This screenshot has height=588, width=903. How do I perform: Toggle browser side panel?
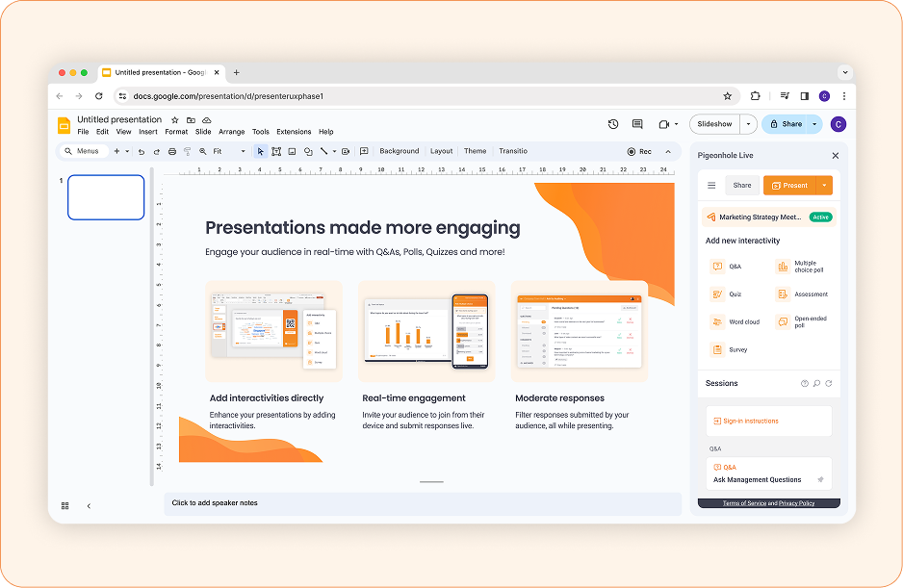tap(805, 96)
